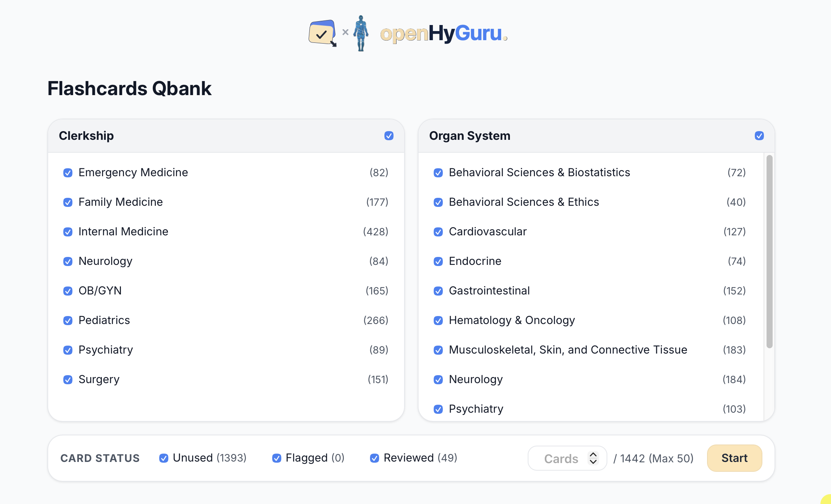Click the flashcard checkmark logo icon
Screen dimensions: 831x504
coord(322,33)
